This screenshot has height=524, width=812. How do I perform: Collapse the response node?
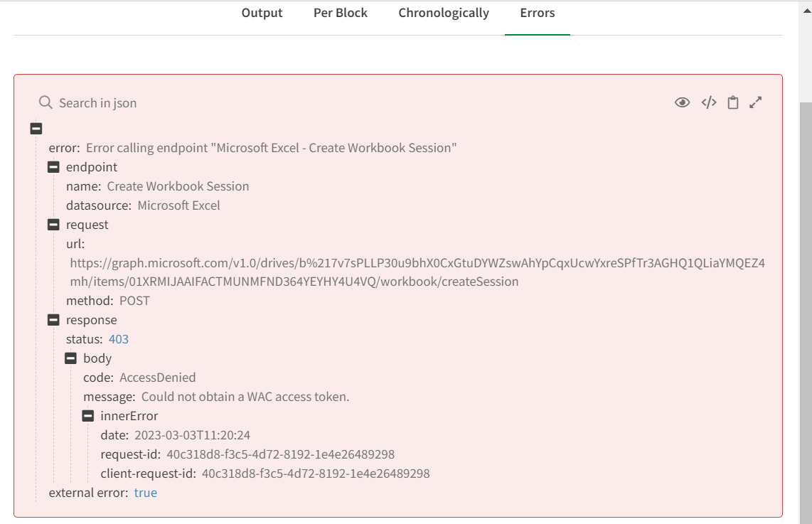tap(53, 320)
